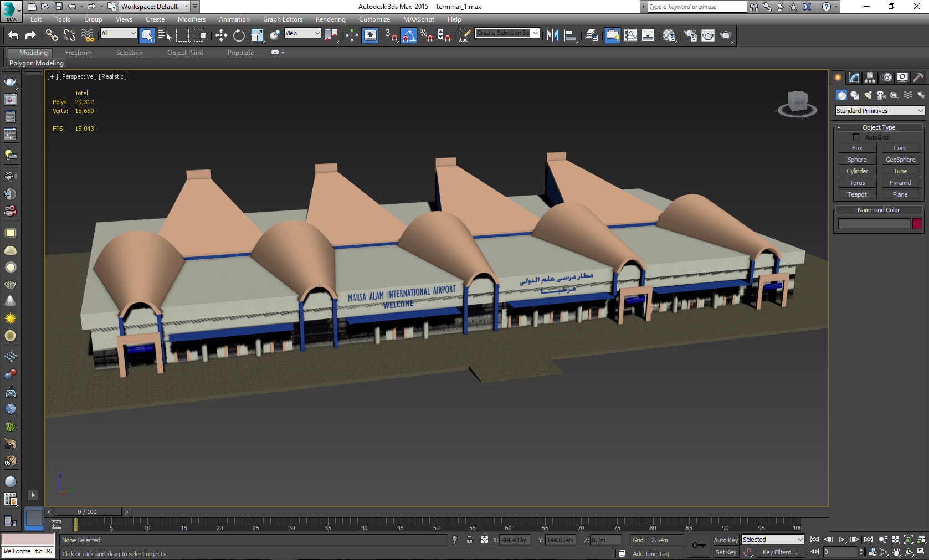Switch to Utilities command panel tab
929x560 pixels.
[x=918, y=78]
